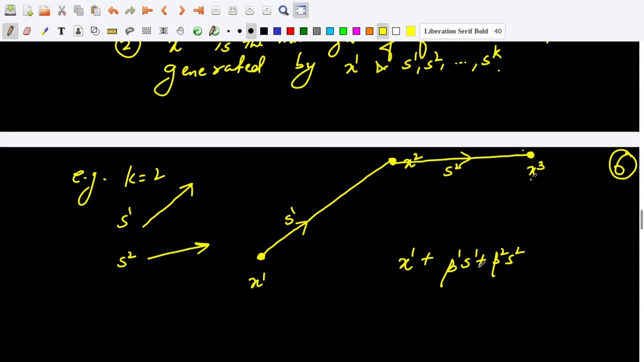This screenshot has width=644, height=362.
Task: Copy the selected item
Action: pyautogui.click(x=78, y=11)
